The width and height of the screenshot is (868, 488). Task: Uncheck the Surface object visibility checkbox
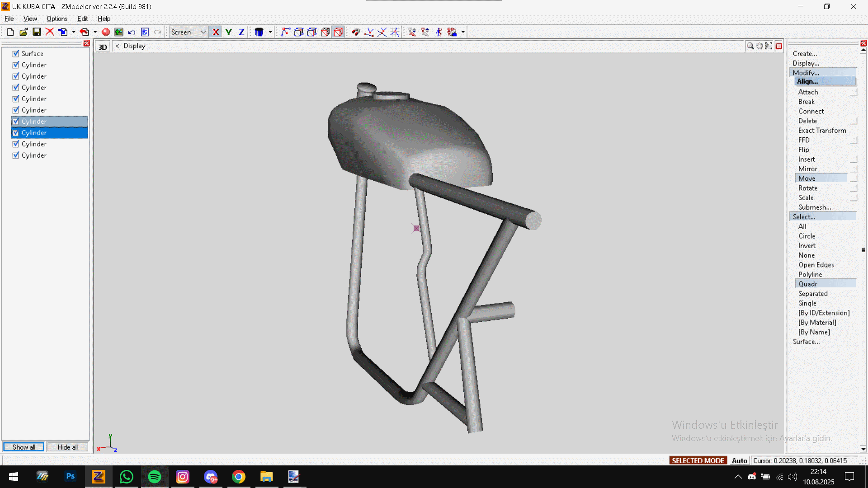click(16, 53)
